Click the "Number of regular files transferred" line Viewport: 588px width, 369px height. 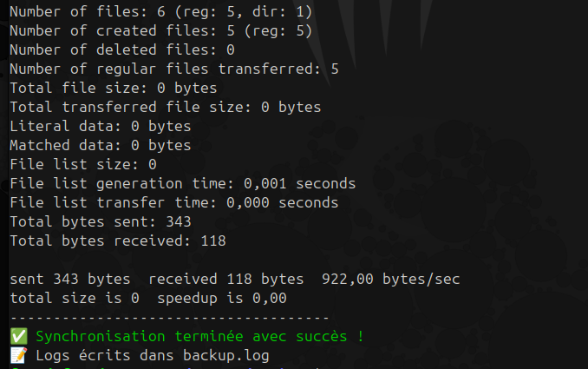click(x=173, y=69)
